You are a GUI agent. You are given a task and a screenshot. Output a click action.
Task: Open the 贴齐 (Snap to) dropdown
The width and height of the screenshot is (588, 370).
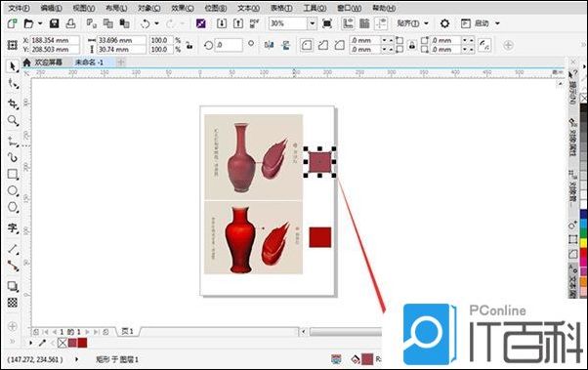pyautogui.click(x=412, y=23)
